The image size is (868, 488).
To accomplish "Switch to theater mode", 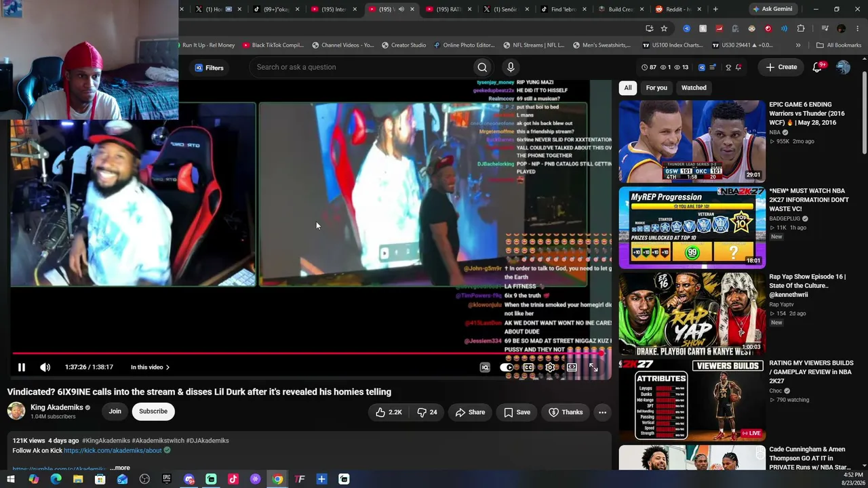I will click(x=572, y=367).
